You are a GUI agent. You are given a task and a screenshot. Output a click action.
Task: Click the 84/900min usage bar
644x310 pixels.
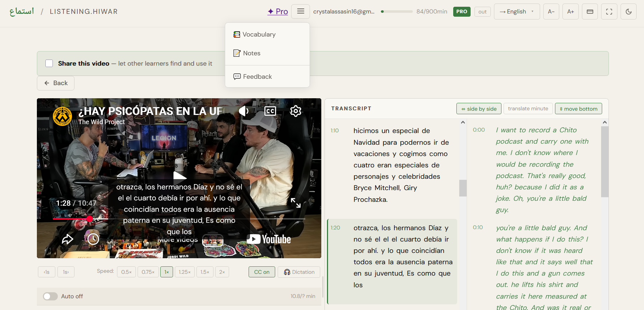click(x=397, y=12)
